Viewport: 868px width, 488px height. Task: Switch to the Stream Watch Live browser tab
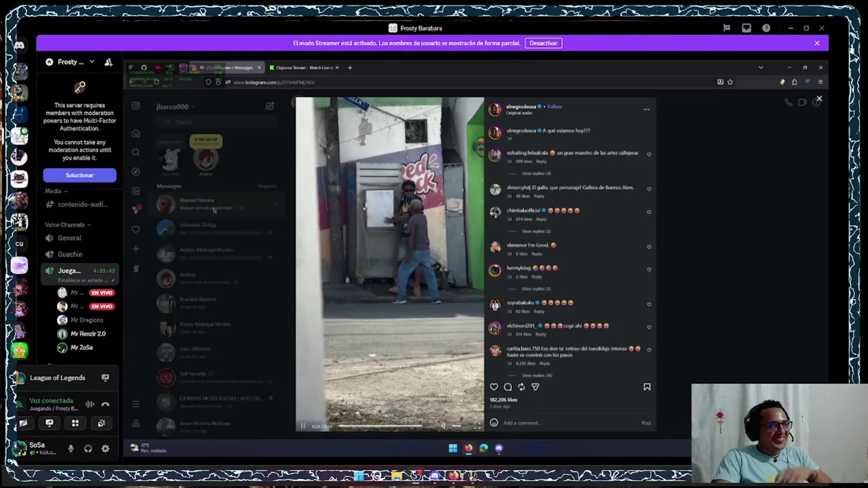[x=304, y=68]
